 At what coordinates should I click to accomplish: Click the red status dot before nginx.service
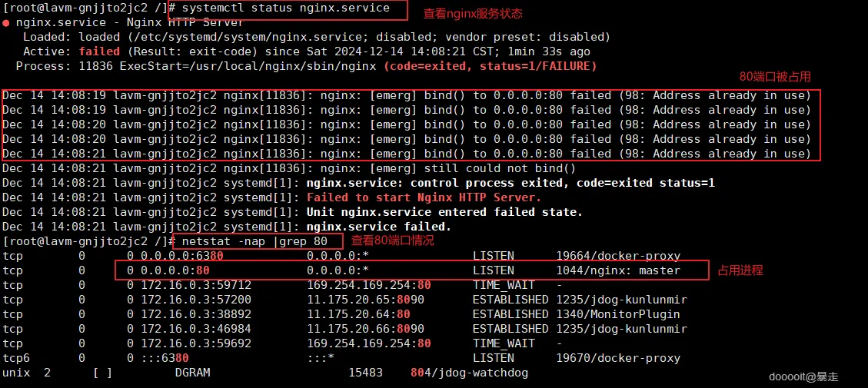5,23
